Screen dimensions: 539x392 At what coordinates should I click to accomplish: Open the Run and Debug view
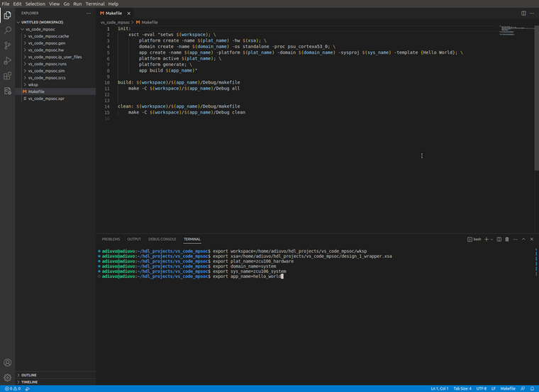point(7,60)
